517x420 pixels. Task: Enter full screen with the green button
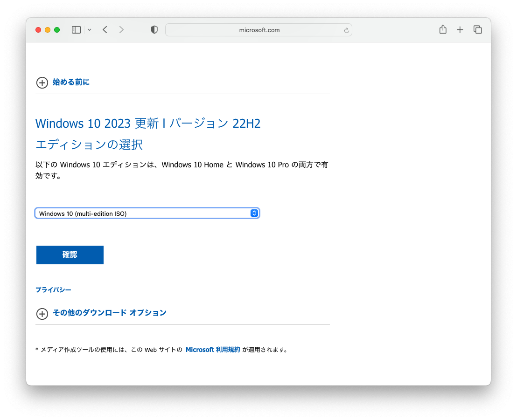[x=56, y=29]
